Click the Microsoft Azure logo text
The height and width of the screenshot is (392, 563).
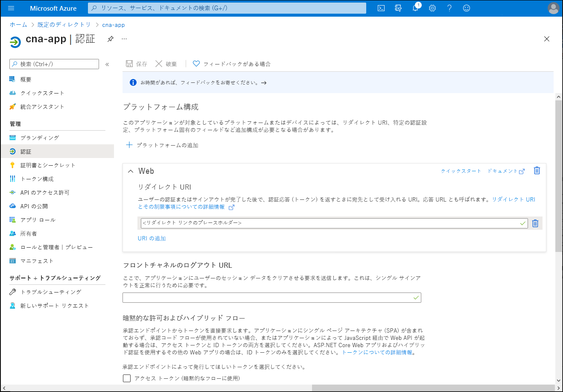click(53, 8)
